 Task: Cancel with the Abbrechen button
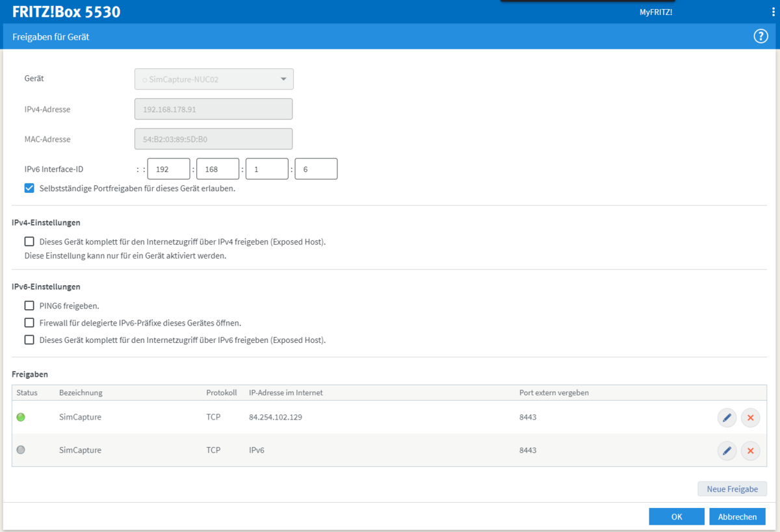click(x=737, y=516)
